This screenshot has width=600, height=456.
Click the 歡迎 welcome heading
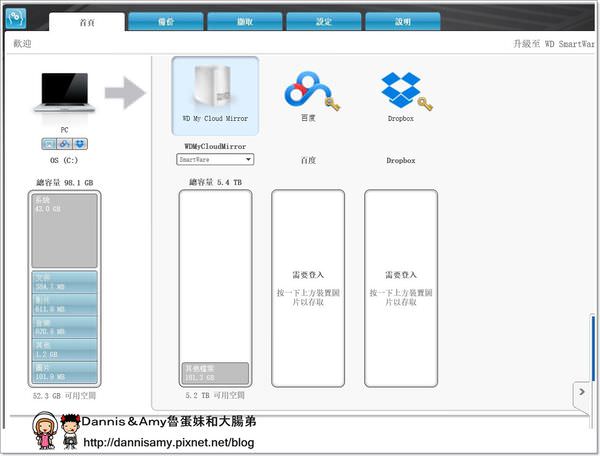pyautogui.click(x=23, y=44)
